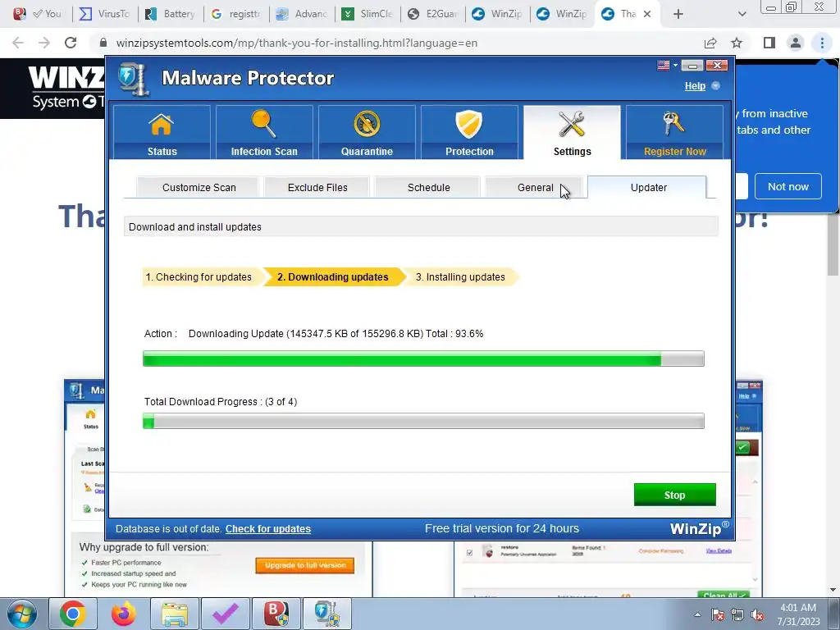This screenshot has width=840, height=630.
Task: Switch to the Schedule subtab
Action: (x=428, y=188)
